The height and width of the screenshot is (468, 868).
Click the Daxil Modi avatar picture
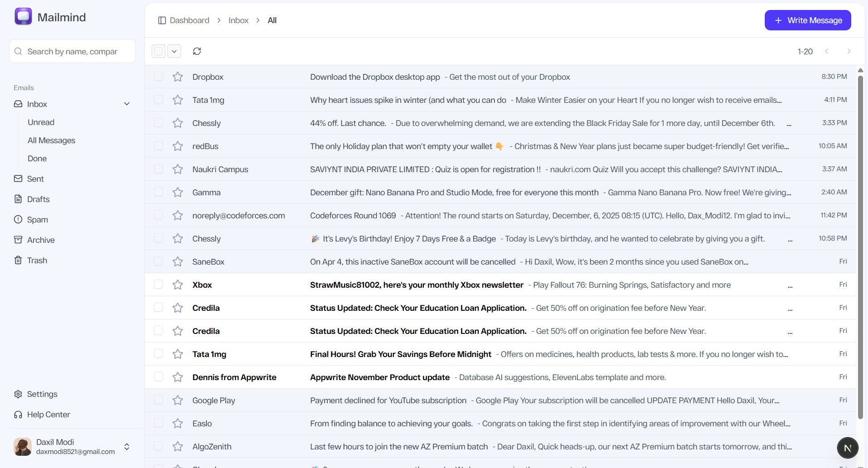coord(23,447)
